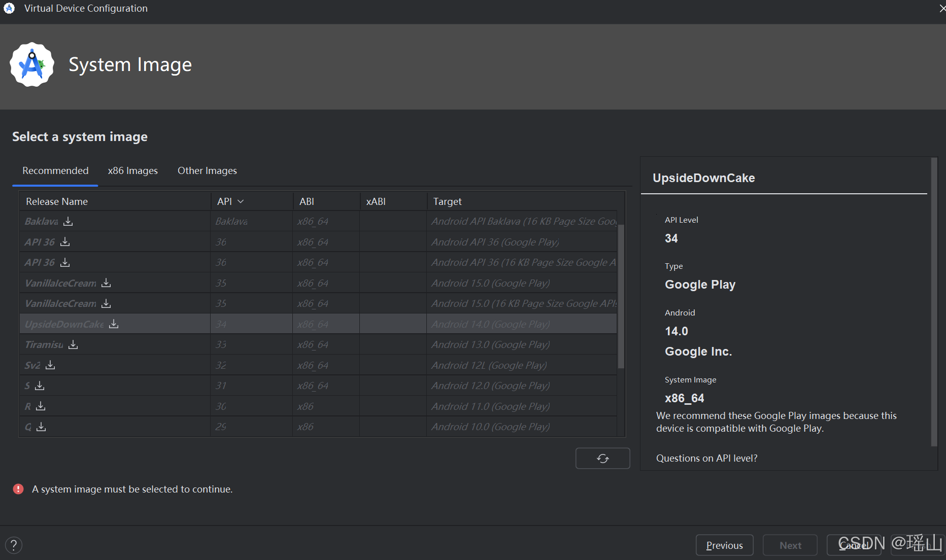Select Android API Baklava 16 KB target cell
946x560 pixels.
pyautogui.click(x=522, y=221)
